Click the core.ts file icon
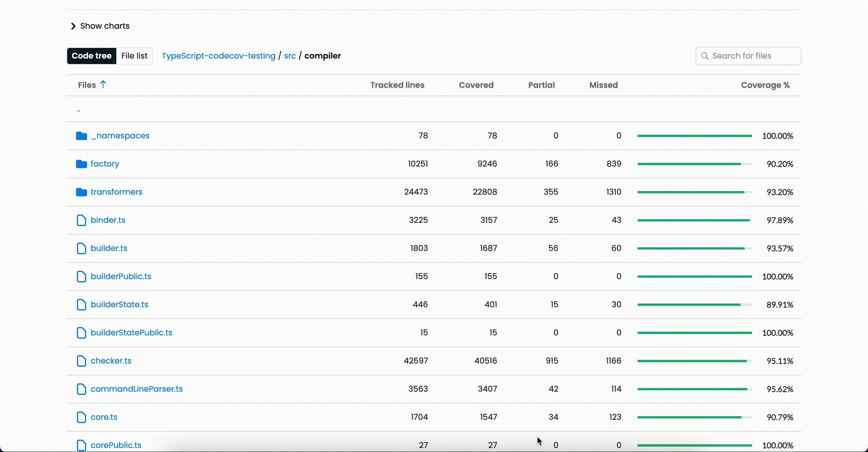 pos(81,417)
